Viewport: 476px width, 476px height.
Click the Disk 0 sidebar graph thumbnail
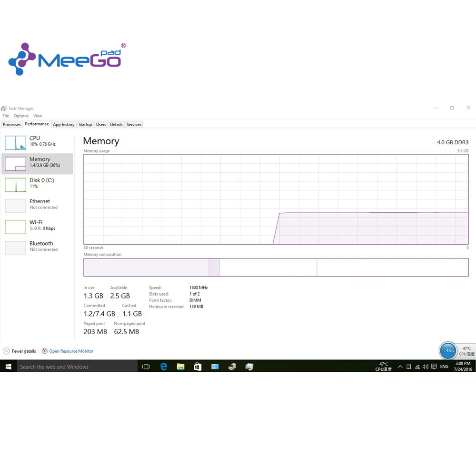pos(16,185)
